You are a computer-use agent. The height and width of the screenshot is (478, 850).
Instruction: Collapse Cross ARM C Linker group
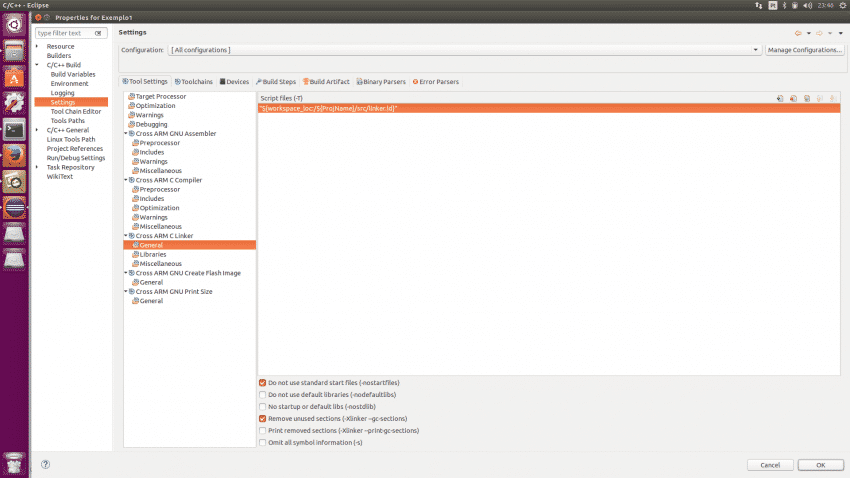126,236
